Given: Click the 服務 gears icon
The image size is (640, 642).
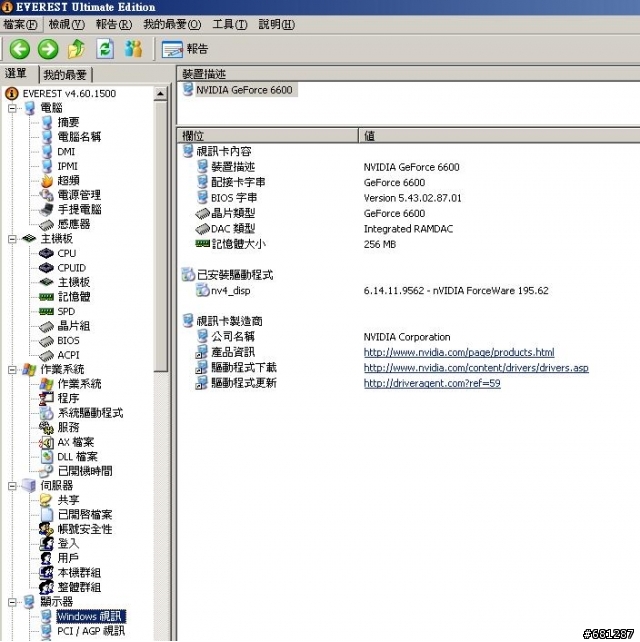Looking at the screenshot, I should pos(47,428).
